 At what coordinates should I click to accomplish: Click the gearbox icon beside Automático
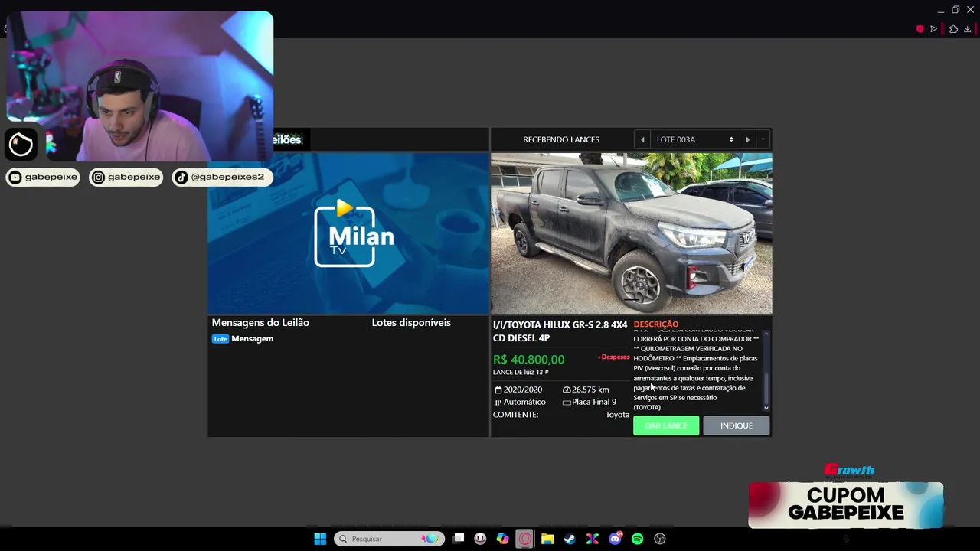498,403
